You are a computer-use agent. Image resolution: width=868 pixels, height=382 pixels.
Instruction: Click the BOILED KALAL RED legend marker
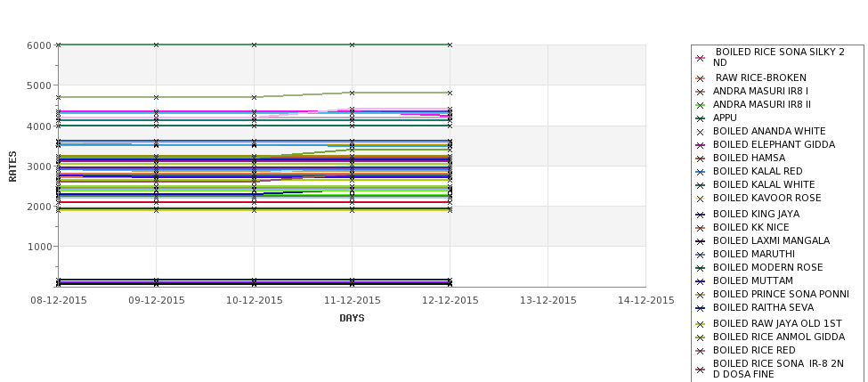[701, 172]
